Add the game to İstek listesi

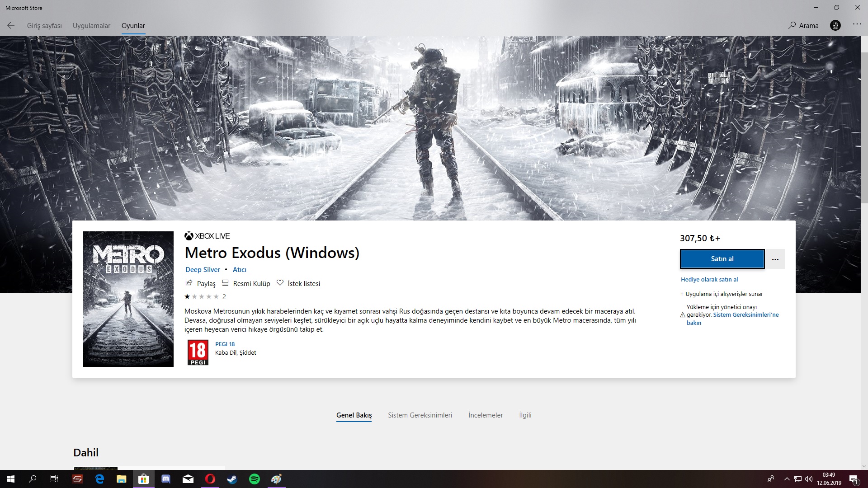tap(298, 283)
